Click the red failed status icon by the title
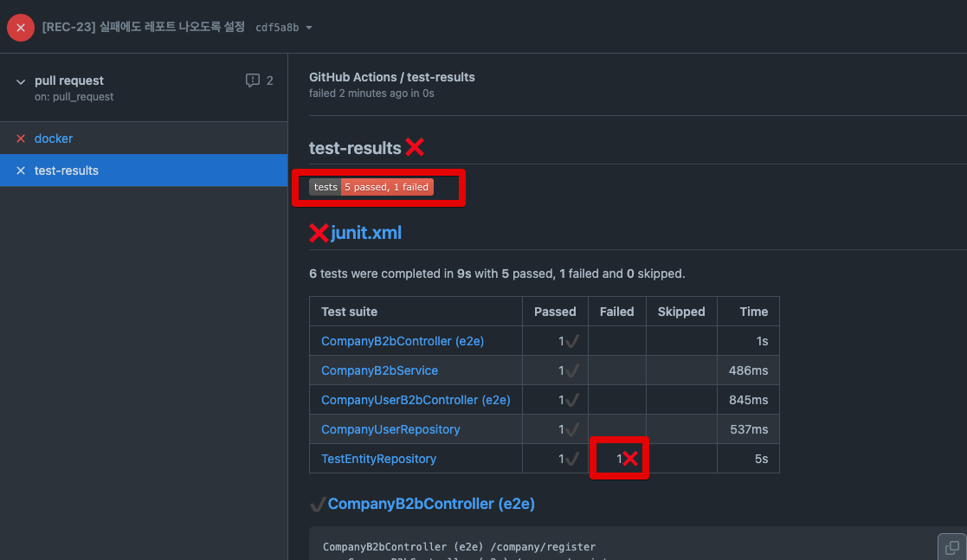Screen dimensions: 967x560 (21, 28)
